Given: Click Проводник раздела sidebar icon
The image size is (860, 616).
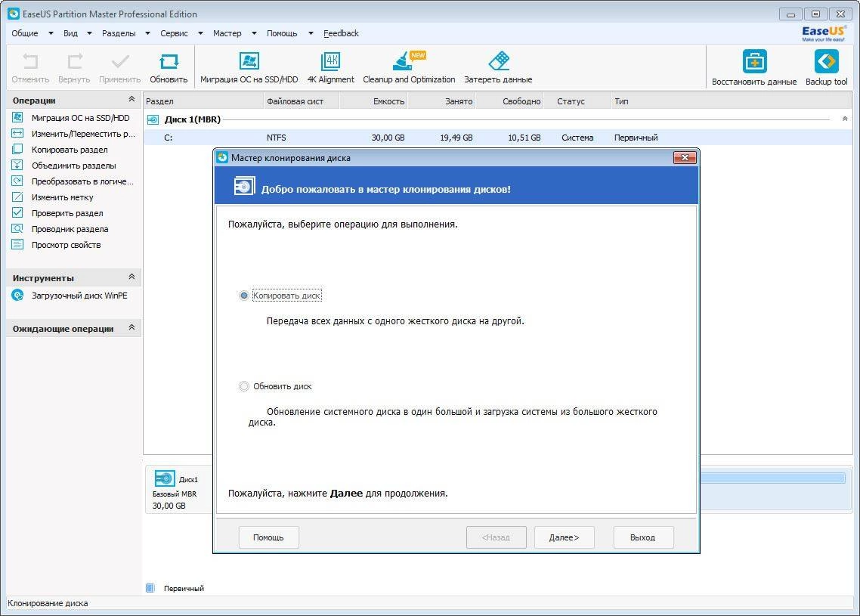Looking at the screenshot, I should pyautogui.click(x=17, y=229).
